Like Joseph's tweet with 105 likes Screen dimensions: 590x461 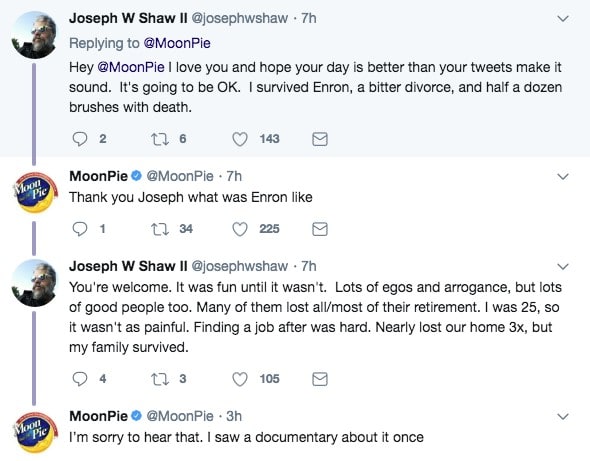tap(240, 379)
